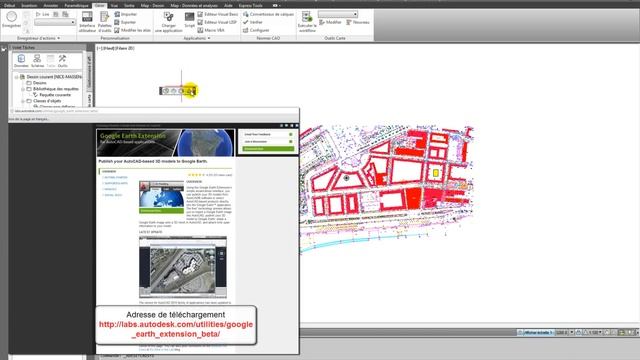Open Outils in Volet Tâches
Screen dimensions: 640x360
click(62, 61)
